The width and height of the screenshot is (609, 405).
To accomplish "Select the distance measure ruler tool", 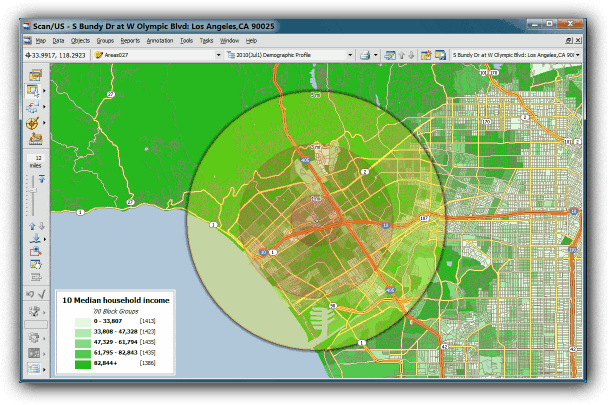I will point(35,139).
